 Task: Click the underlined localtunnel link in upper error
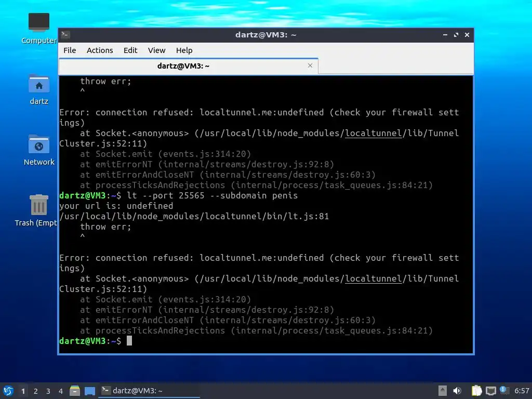(x=373, y=133)
